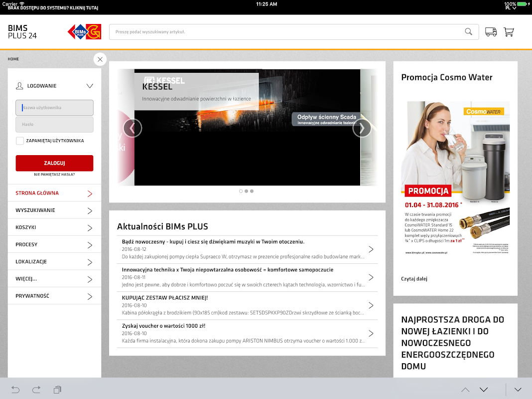532x399 pixels.
Task: Click 'BIMS PLUS 24' title text
Action: 22,32
